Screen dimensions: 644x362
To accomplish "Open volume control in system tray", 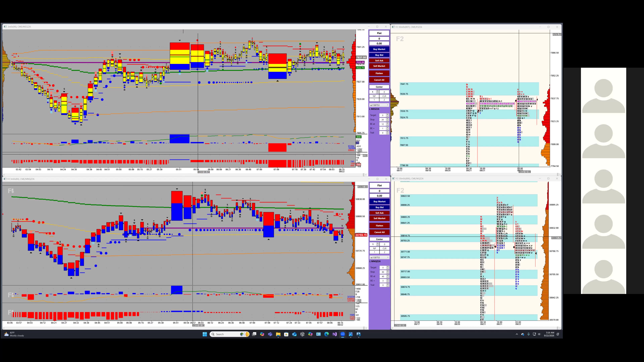I will coord(539,334).
